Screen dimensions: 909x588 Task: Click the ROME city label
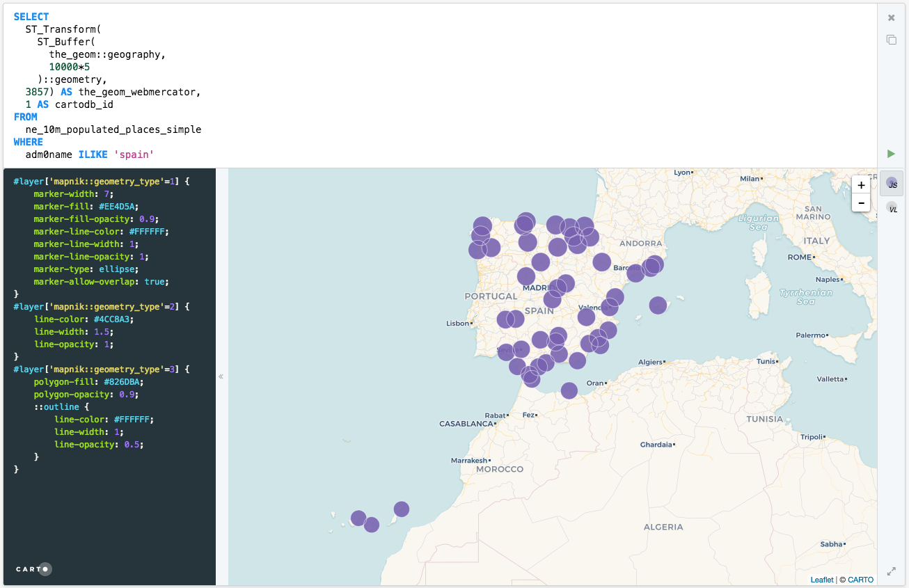click(800, 257)
